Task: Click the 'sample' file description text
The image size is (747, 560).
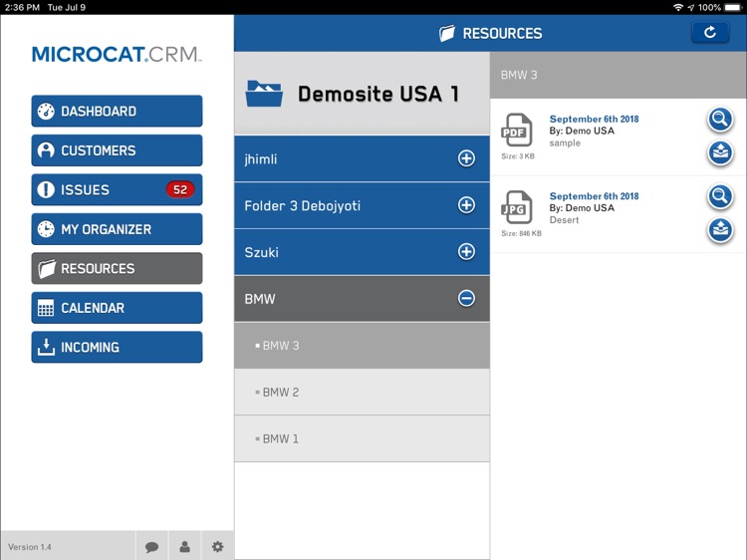Action: click(565, 142)
